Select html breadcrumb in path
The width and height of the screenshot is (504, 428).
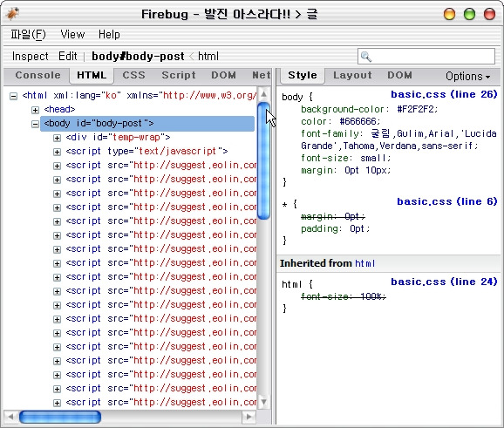point(208,57)
